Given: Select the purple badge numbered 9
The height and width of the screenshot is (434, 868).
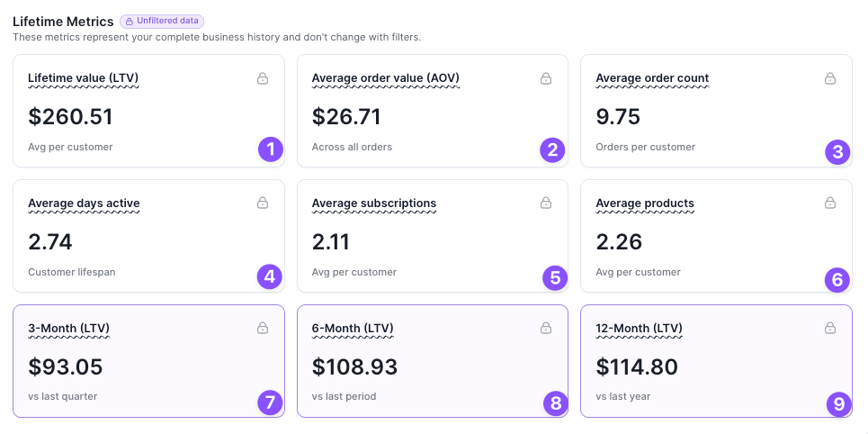Looking at the screenshot, I should pos(839,404).
